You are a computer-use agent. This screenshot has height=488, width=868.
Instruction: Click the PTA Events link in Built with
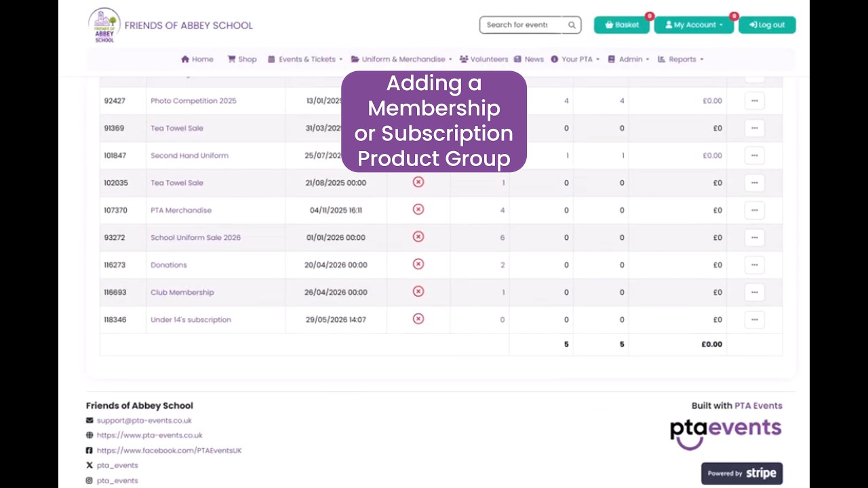[x=758, y=406]
